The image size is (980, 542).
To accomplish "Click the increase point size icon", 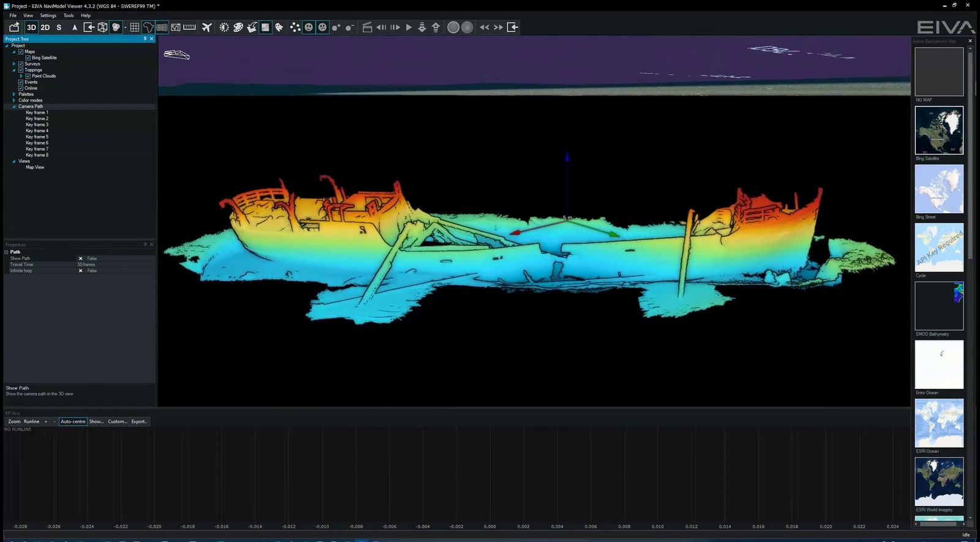I will [x=336, y=28].
